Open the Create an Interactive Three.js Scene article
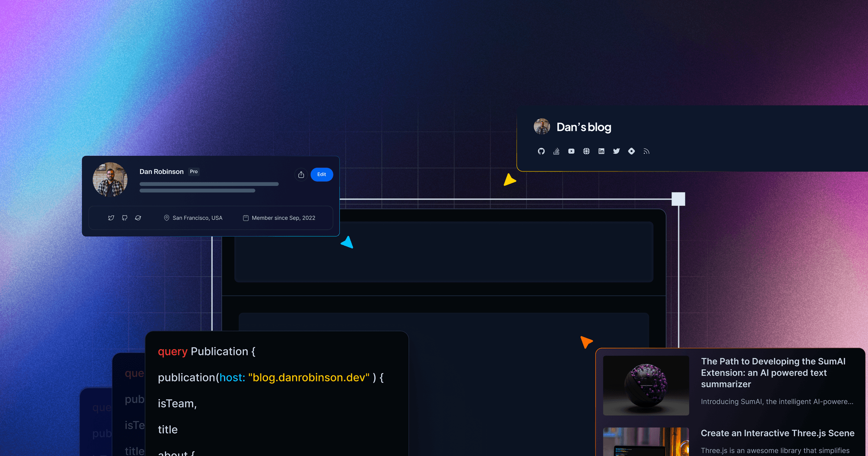This screenshot has height=456, width=868. (x=777, y=433)
